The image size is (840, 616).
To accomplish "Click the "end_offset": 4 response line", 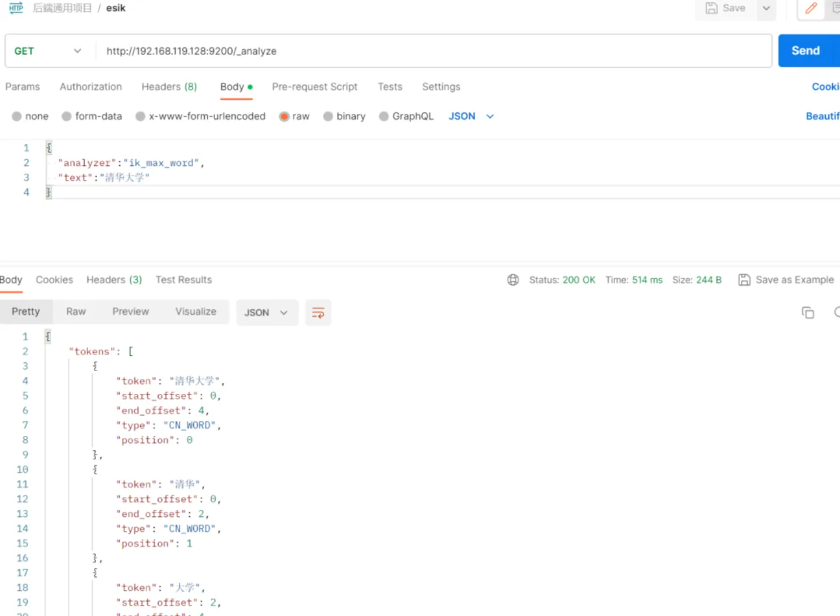I will pos(163,411).
